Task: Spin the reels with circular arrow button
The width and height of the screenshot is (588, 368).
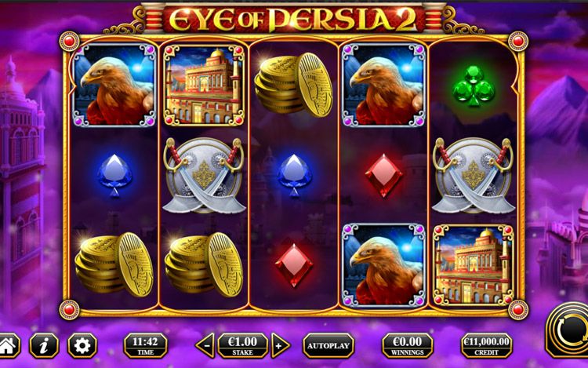Action: (x=568, y=330)
